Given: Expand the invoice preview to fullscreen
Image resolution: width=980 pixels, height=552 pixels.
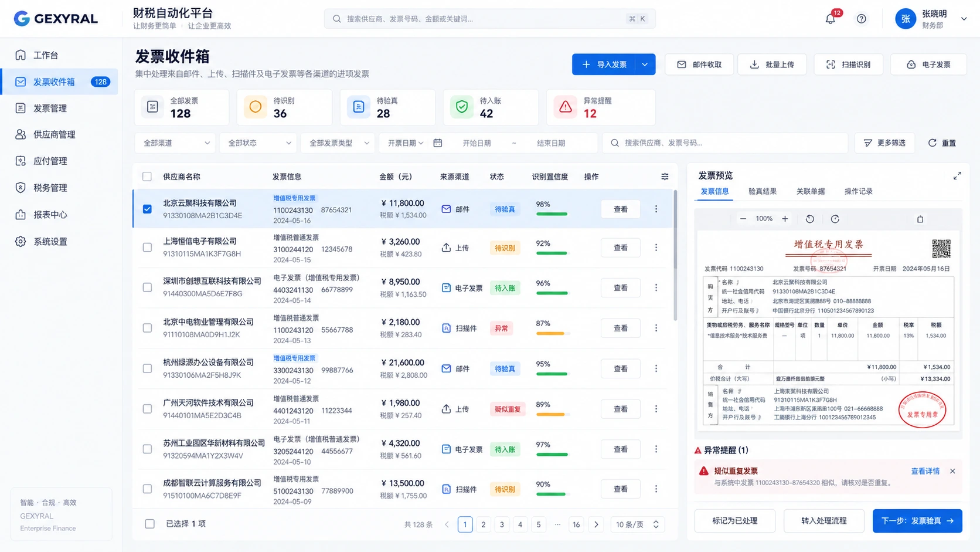Looking at the screenshot, I should point(957,176).
